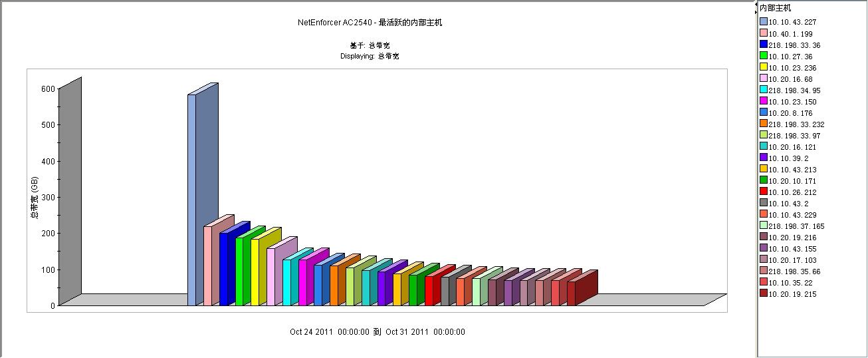The height and width of the screenshot is (358, 868).
Task: Click legend label 10.10.39.2
Action: click(787, 158)
